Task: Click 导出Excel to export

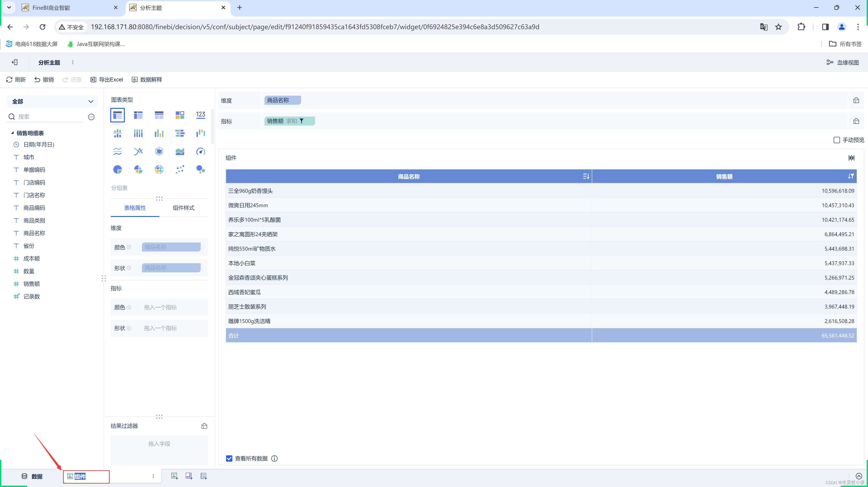Action: tap(107, 80)
